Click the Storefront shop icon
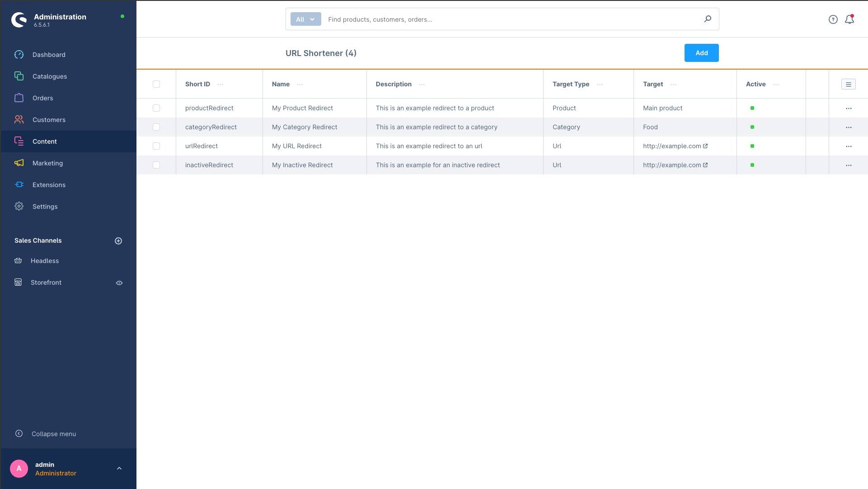 point(18,282)
